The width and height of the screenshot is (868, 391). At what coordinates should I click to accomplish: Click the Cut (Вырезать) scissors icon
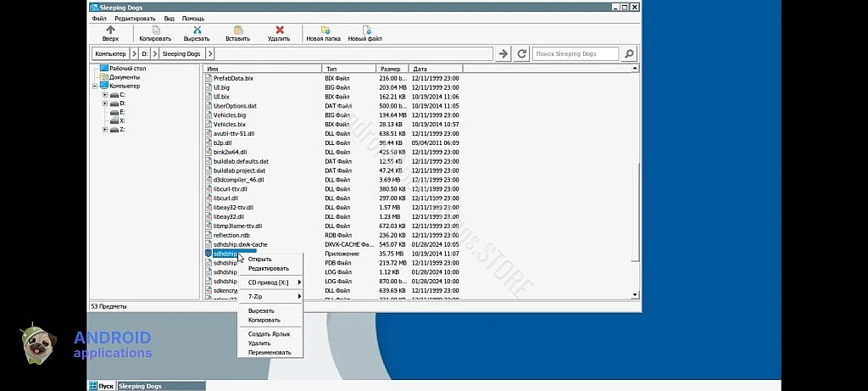click(197, 33)
